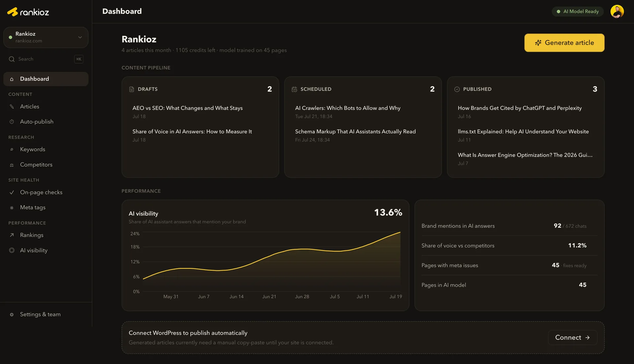The height and width of the screenshot is (364, 634).
Task: Click the 'Tue Jul 21, 18:34' schedule time
Action: coord(314,116)
